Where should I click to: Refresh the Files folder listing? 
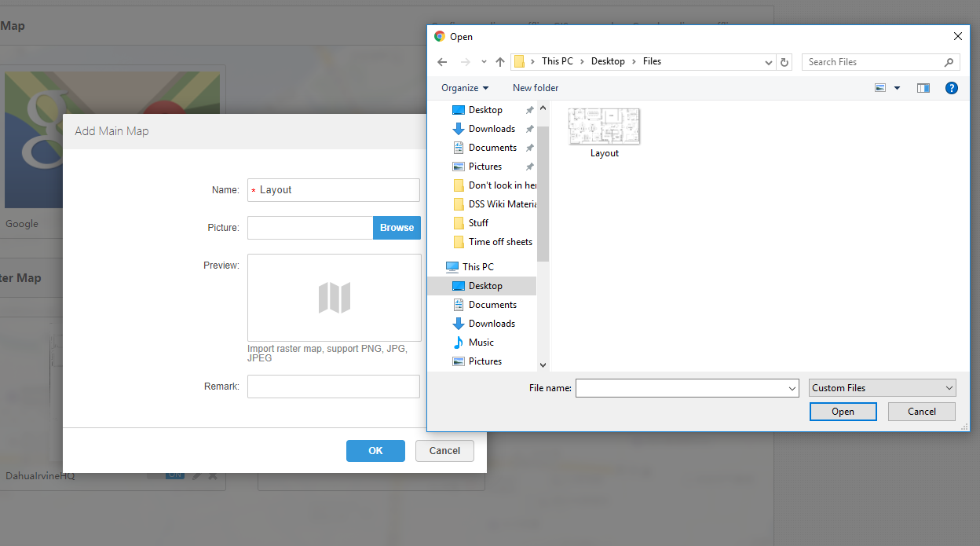pyautogui.click(x=784, y=62)
